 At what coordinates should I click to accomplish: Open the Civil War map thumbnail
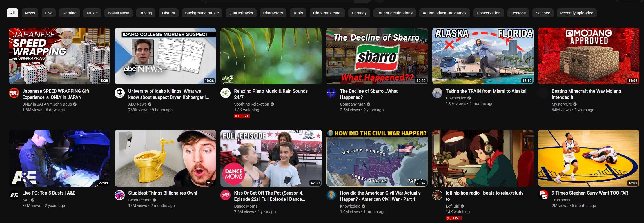tap(377, 158)
